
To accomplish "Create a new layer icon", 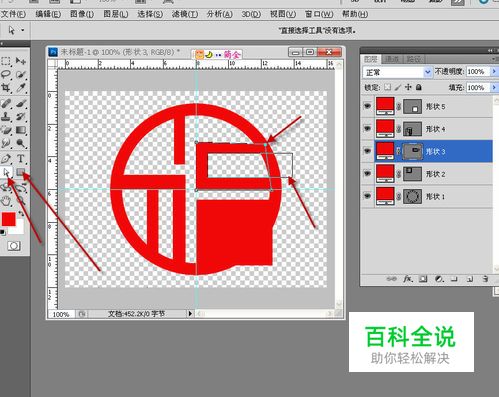I will point(470,279).
